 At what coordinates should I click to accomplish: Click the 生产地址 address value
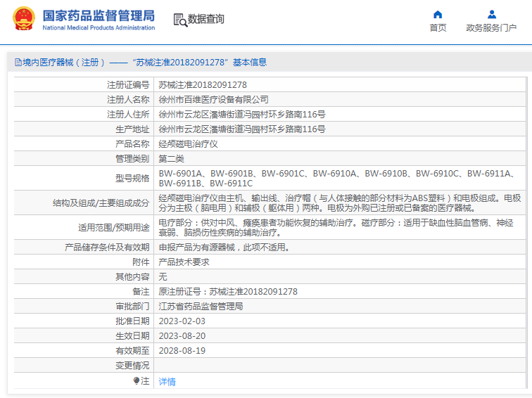coord(242,129)
